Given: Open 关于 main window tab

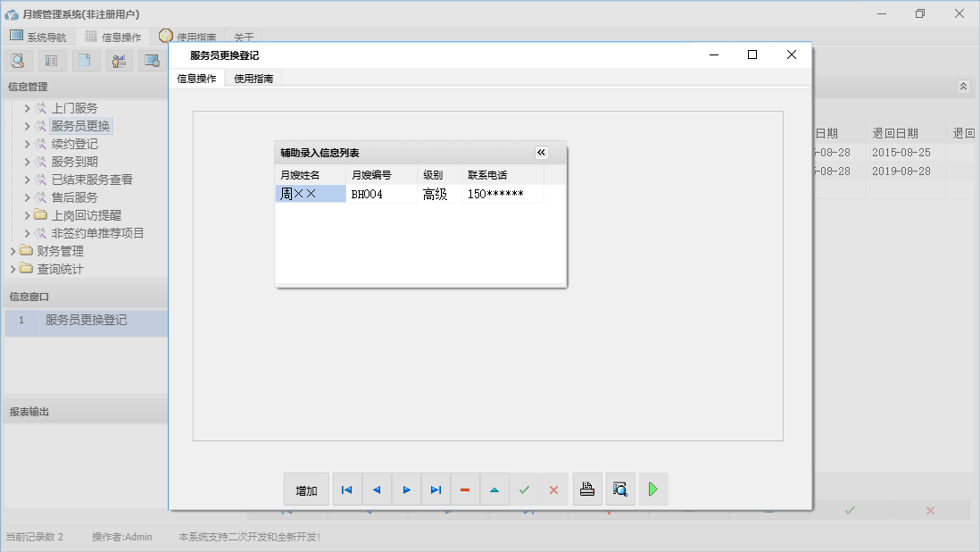Looking at the screenshot, I should coord(244,37).
